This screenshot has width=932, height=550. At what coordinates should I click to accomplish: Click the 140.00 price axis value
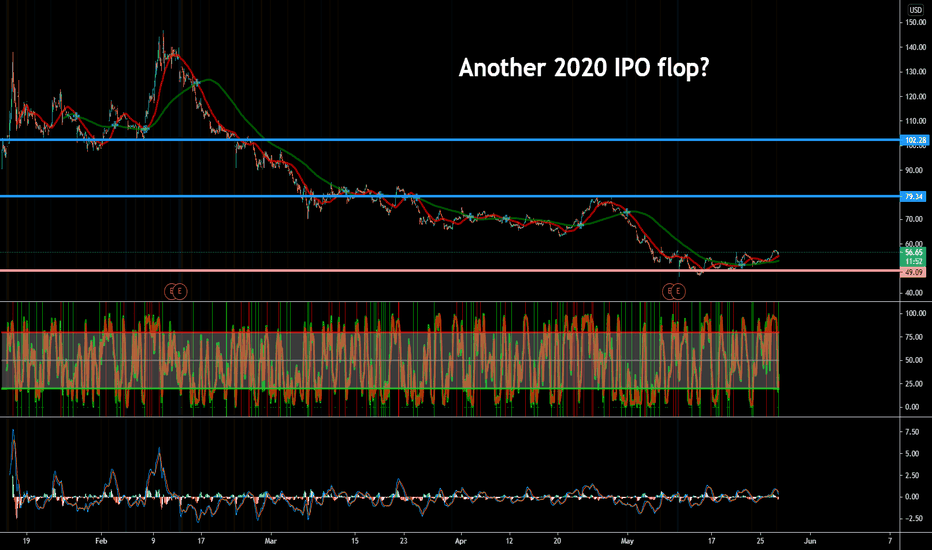(x=915, y=47)
